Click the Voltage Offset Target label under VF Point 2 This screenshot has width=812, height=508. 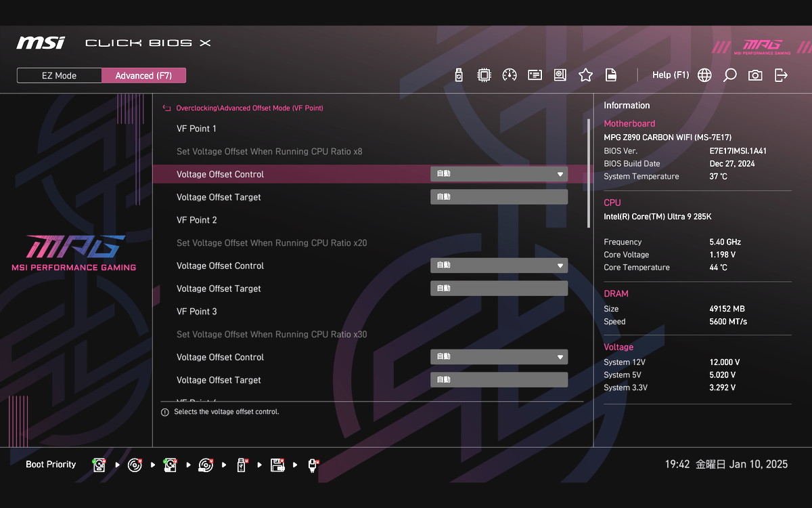tap(219, 289)
